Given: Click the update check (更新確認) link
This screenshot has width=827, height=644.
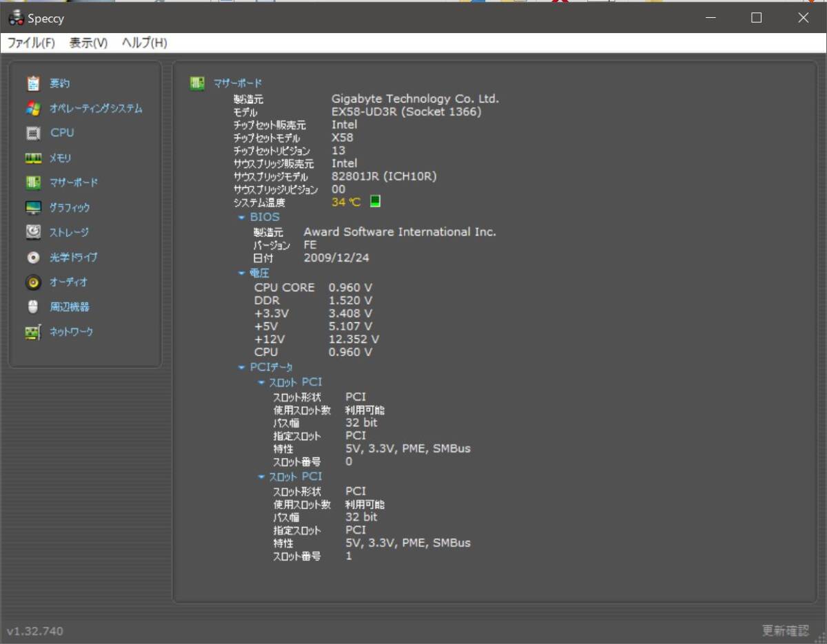Looking at the screenshot, I should [785, 630].
